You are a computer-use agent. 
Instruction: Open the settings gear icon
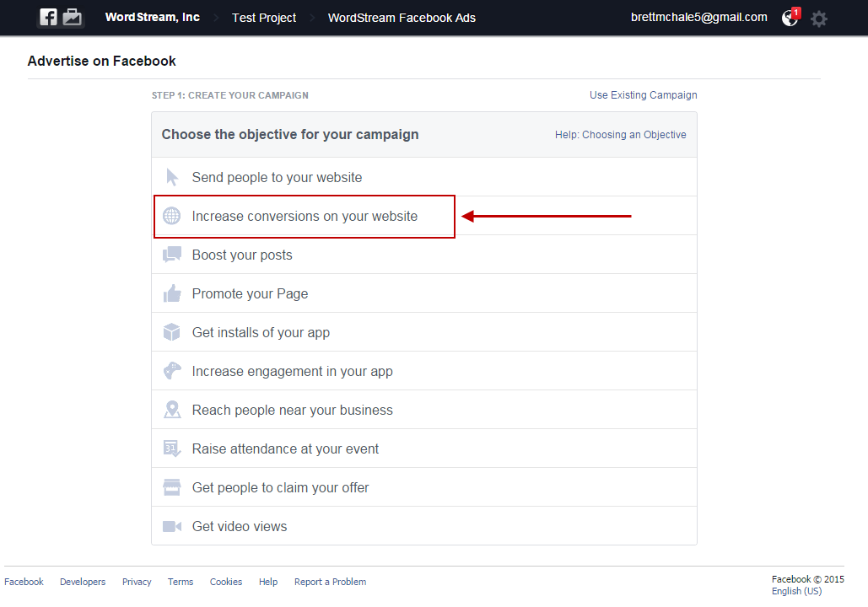point(819,19)
